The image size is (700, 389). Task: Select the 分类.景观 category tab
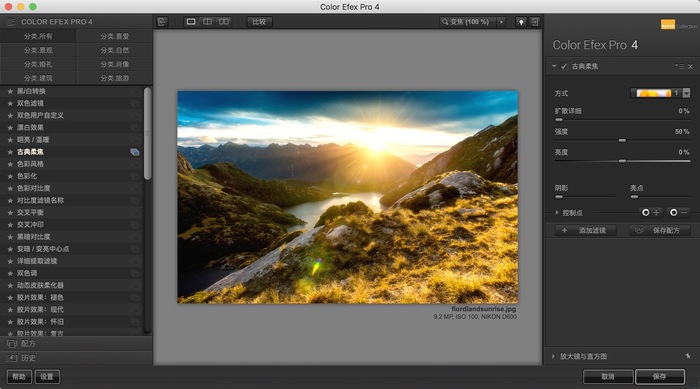pos(38,50)
